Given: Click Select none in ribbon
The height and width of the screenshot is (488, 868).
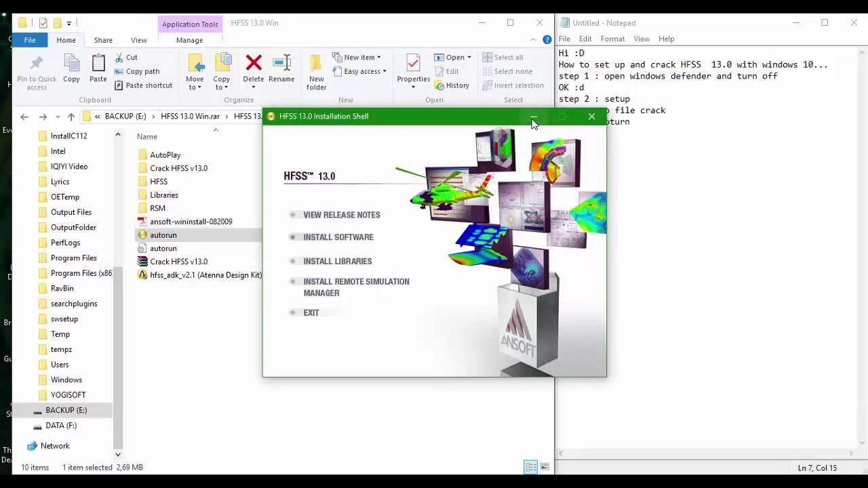Looking at the screenshot, I should (507, 71).
